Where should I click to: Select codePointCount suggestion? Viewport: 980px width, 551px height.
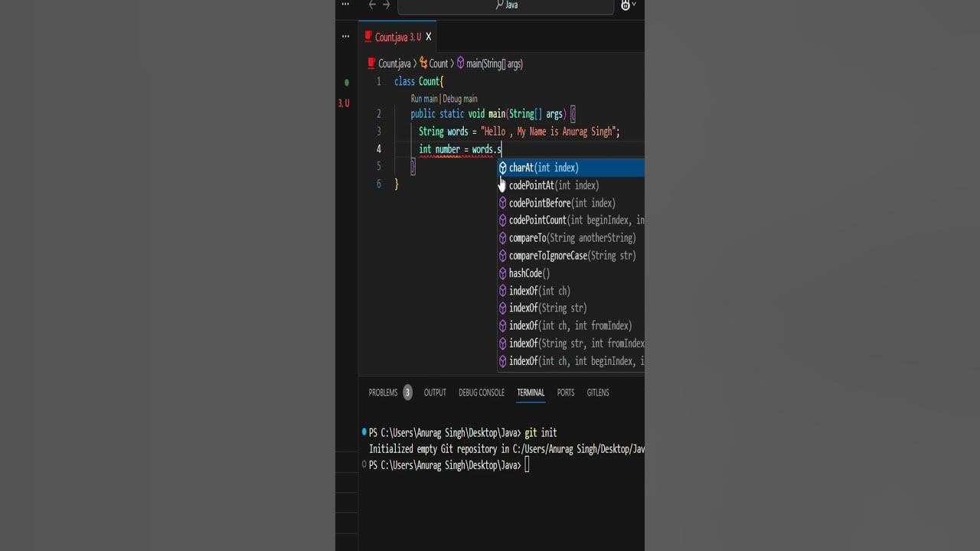click(x=571, y=220)
